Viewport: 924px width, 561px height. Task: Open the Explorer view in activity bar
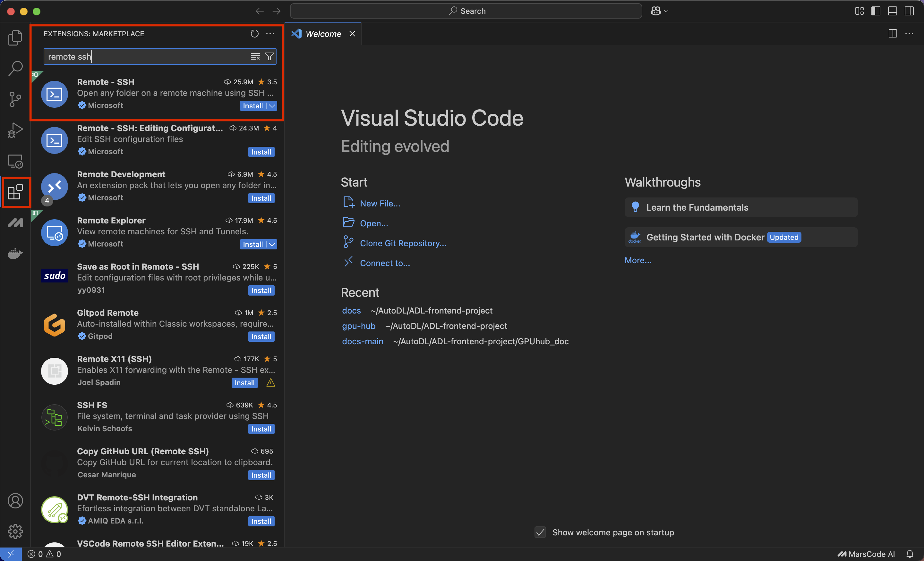15,38
